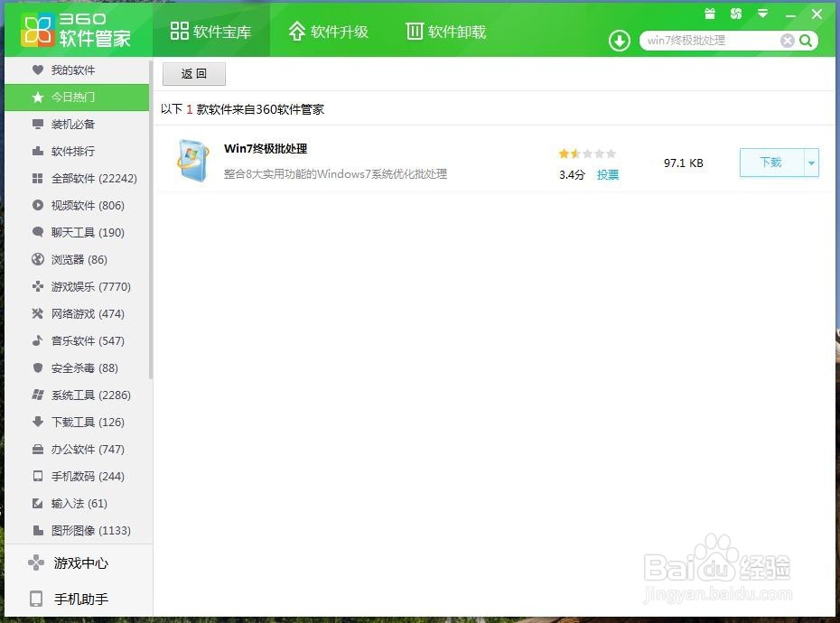Click the star icon beside 今日热门
The image size is (840, 623).
[x=38, y=97]
